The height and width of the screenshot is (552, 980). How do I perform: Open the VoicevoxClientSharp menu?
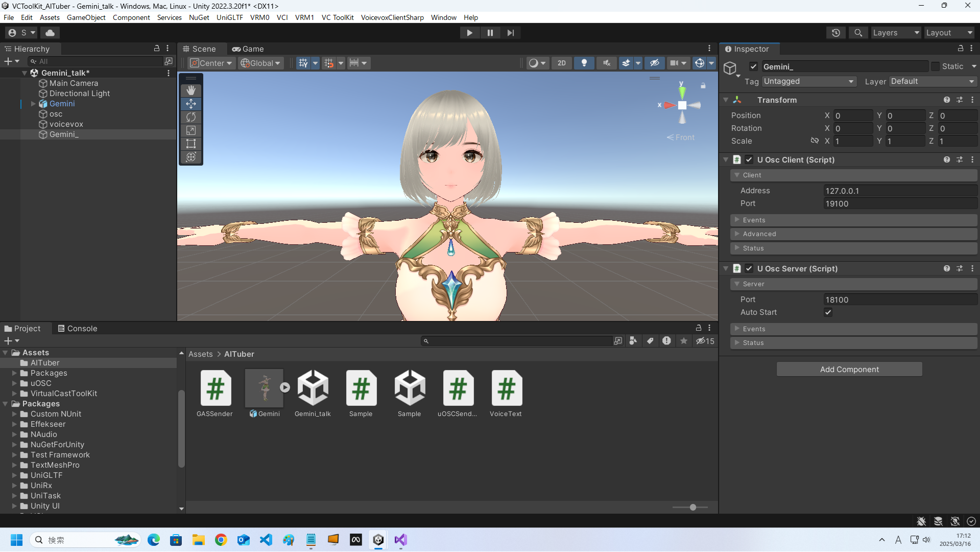click(392, 17)
